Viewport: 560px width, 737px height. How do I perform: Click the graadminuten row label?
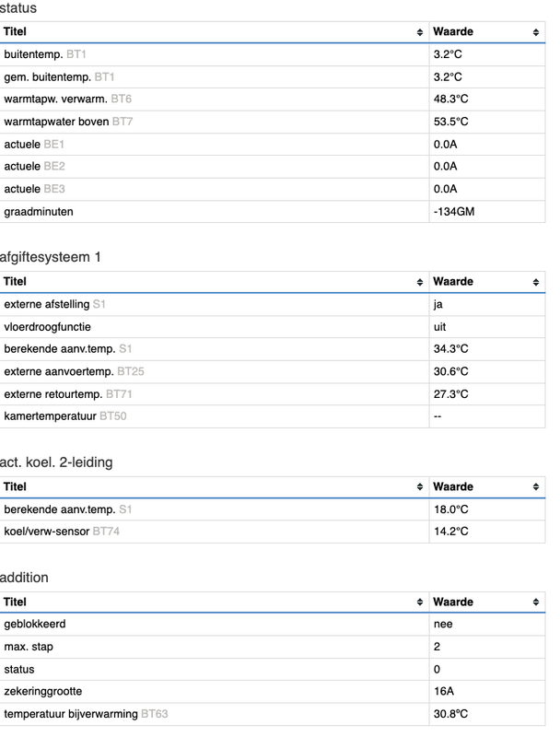(39, 212)
